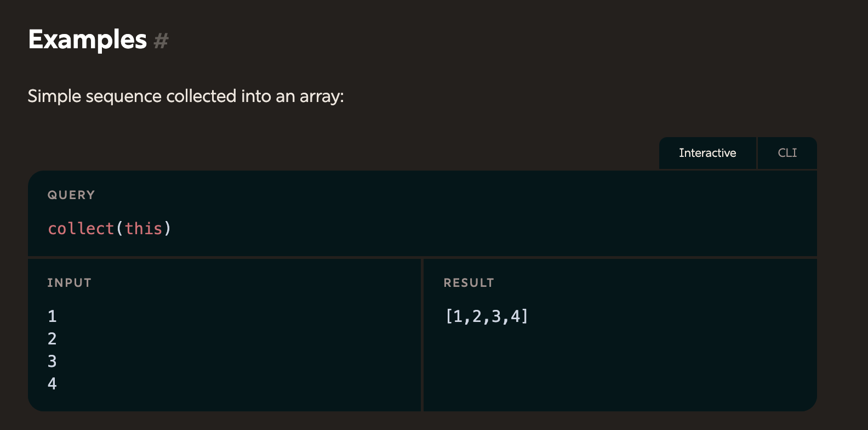
Task: Click the keyword this in the query
Action: (x=144, y=228)
